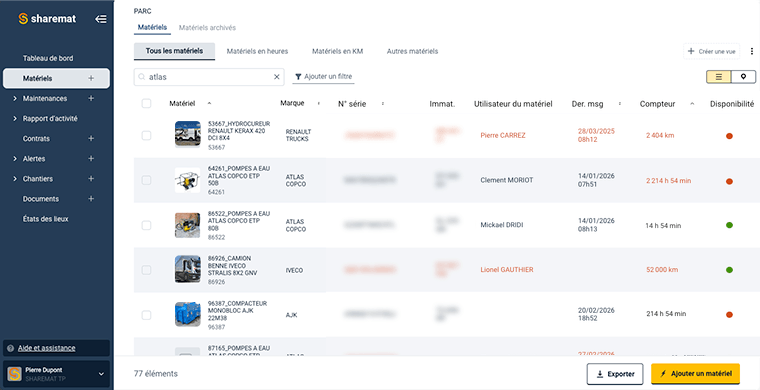The width and height of the screenshot is (760, 390).
Task: Click plus icon next to Maintenances
Action: [91, 98]
